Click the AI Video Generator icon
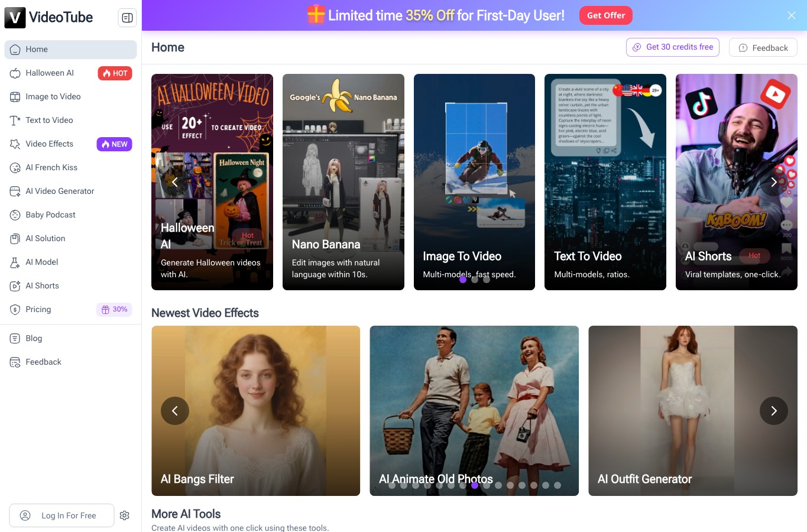Image resolution: width=807 pixels, height=532 pixels. click(15, 192)
